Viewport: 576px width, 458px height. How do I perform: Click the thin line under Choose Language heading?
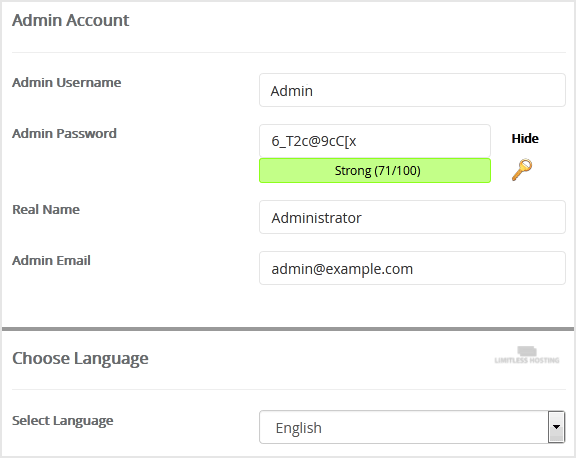(289, 389)
